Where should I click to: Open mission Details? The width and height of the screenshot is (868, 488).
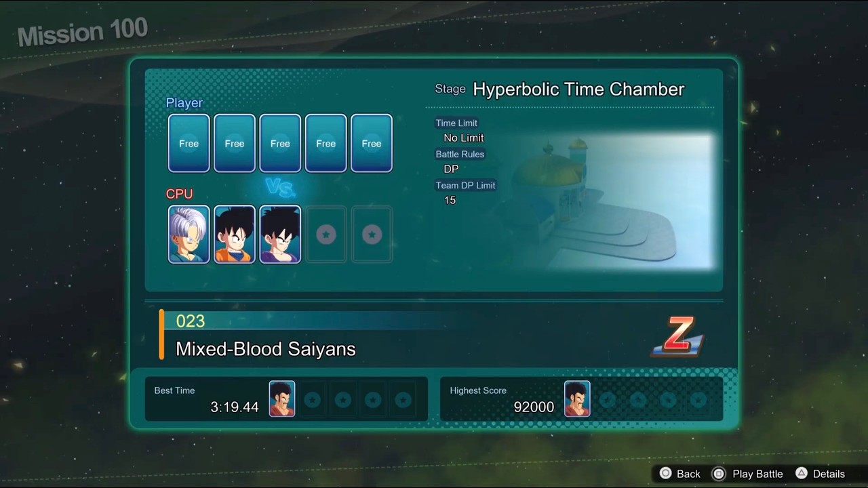coord(829,474)
